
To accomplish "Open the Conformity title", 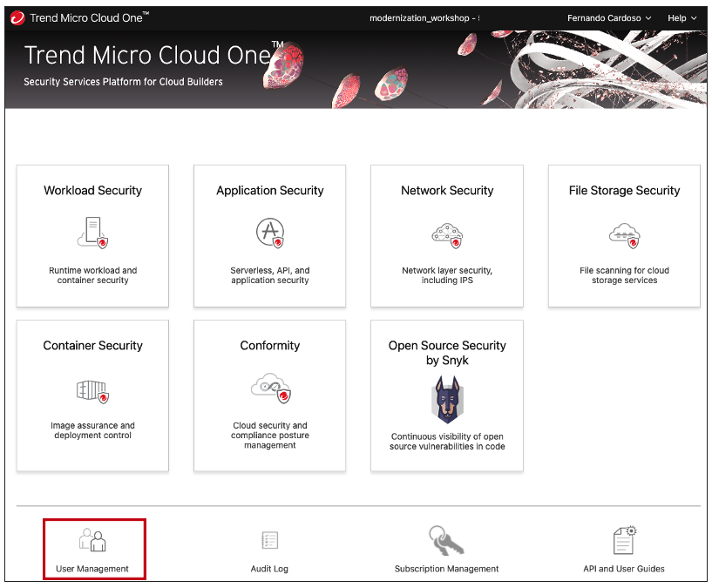I will coord(270,346).
